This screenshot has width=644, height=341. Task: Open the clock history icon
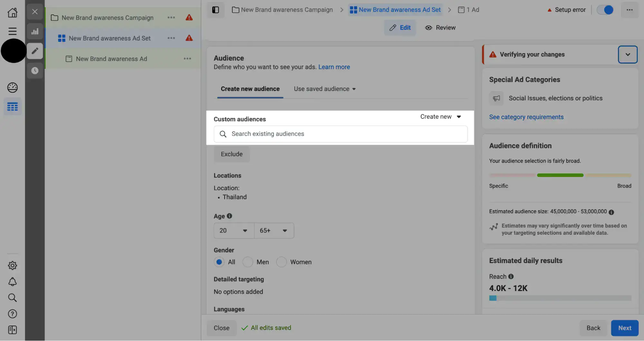35,71
